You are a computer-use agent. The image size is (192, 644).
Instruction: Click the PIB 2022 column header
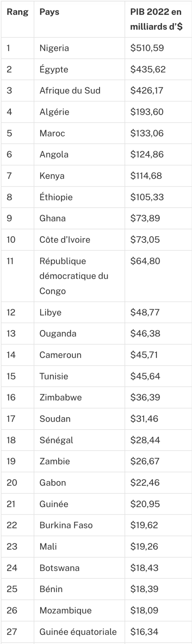pos(156,19)
